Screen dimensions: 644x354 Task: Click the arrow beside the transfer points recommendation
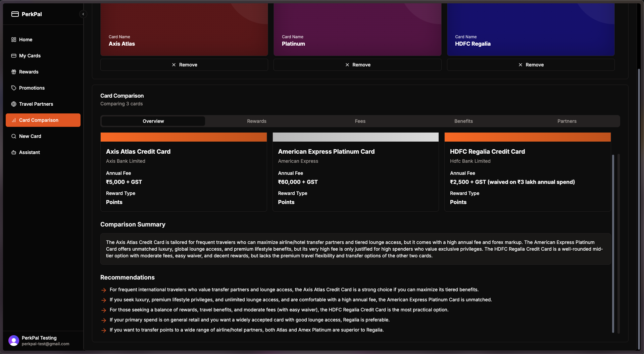pos(104,331)
